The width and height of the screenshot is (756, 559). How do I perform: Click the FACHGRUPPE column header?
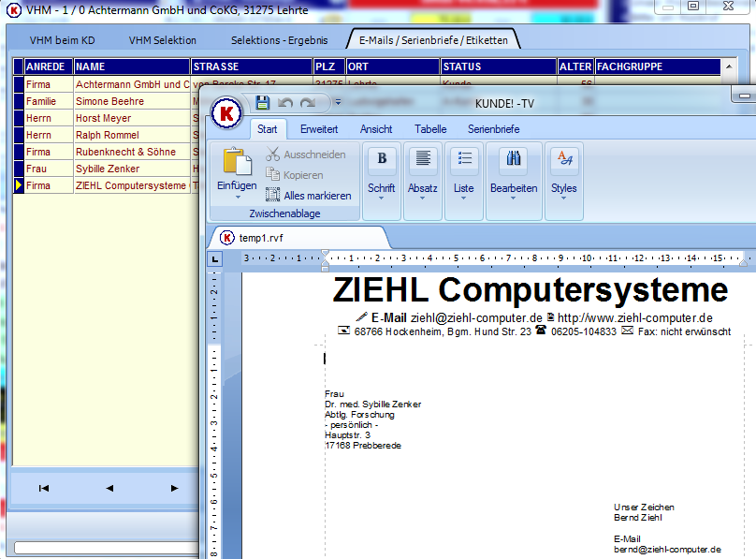(x=658, y=66)
